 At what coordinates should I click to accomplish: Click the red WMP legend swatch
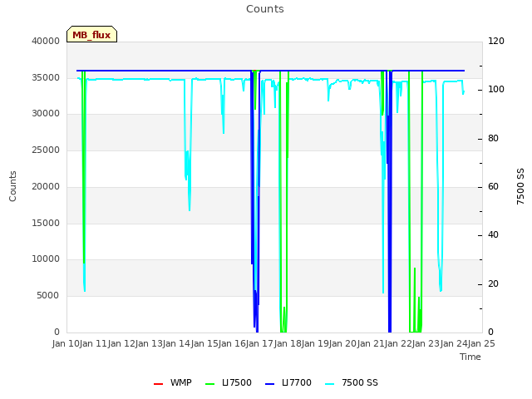point(159,384)
